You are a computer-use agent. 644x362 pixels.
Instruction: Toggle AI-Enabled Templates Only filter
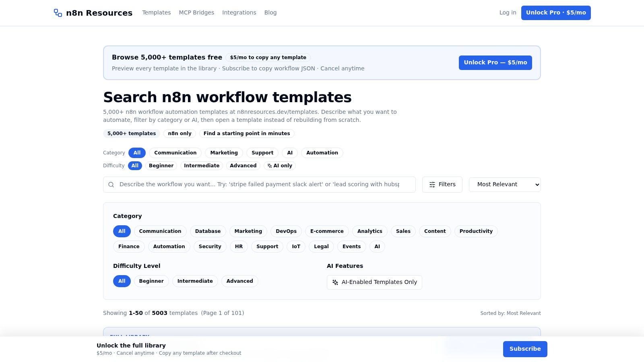click(x=374, y=282)
